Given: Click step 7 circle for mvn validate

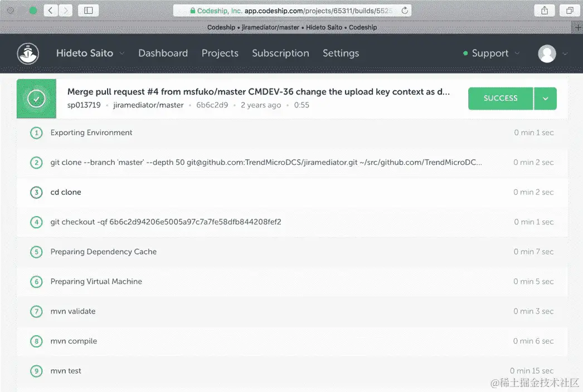Looking at the screenshot, I should click(36, 311).
